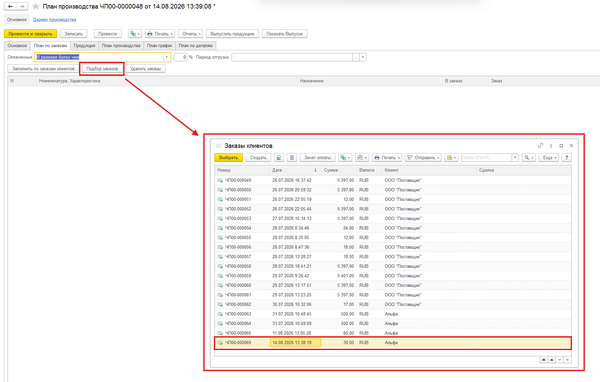Open the magnifier search dropdown in Заказы клиентов

tap(528, 157)
